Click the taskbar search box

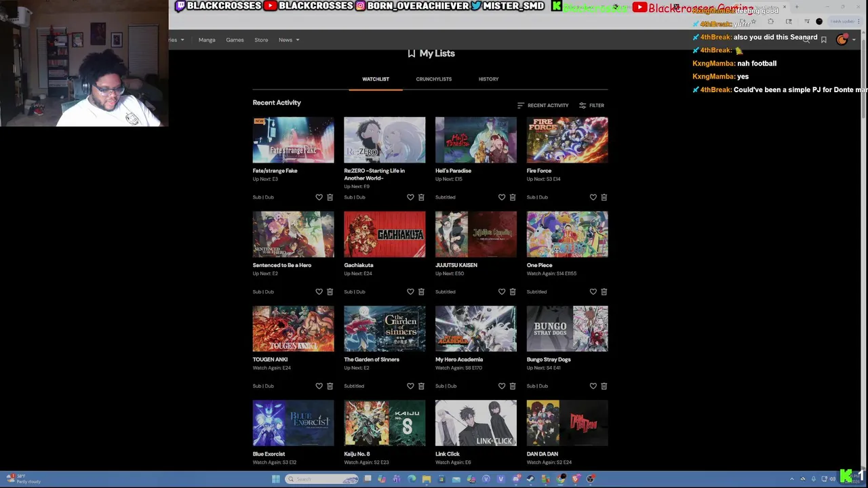coord(321,479)
